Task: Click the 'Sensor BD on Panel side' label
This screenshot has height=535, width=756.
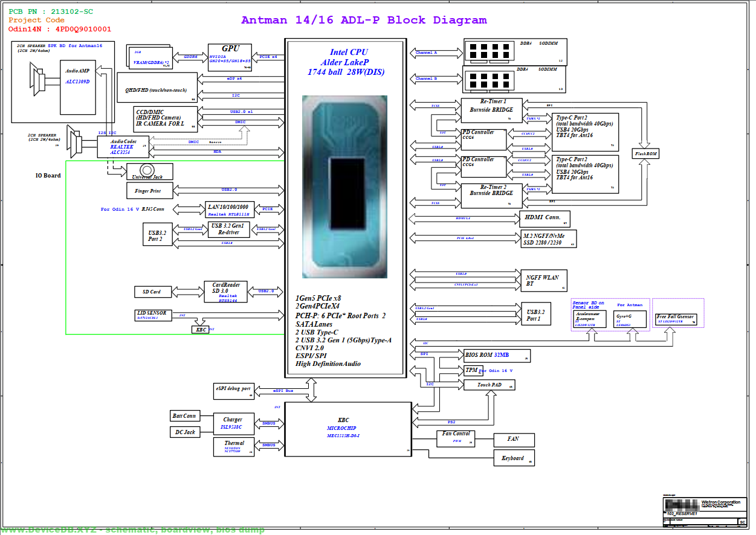Action: pyautogui.click(x=589, y=305)
